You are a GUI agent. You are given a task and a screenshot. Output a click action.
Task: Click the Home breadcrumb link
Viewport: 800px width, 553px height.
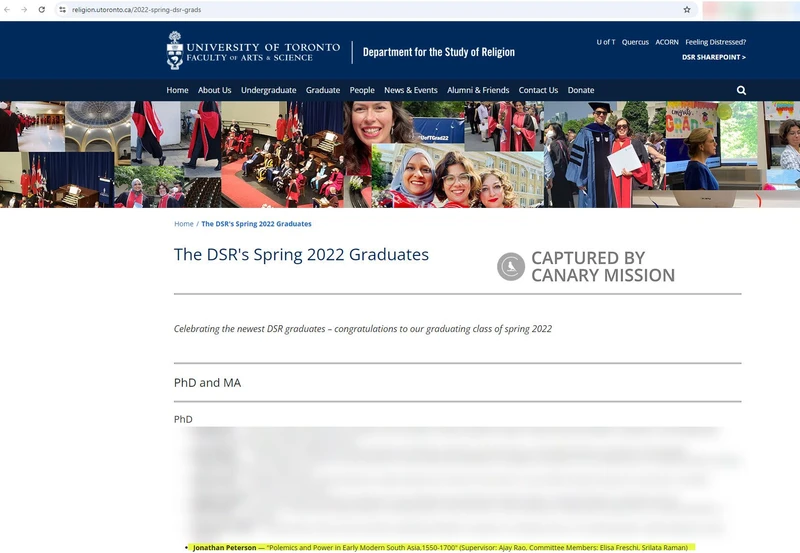[184, 224]
